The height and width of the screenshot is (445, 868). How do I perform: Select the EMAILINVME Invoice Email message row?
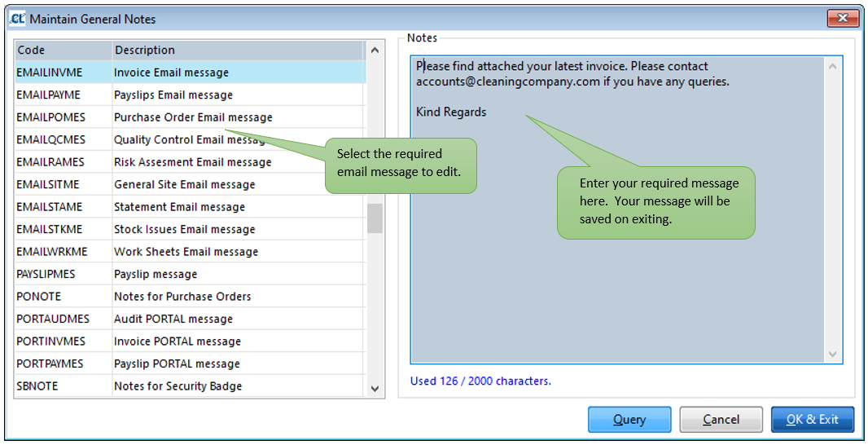[x=191, y=73]
